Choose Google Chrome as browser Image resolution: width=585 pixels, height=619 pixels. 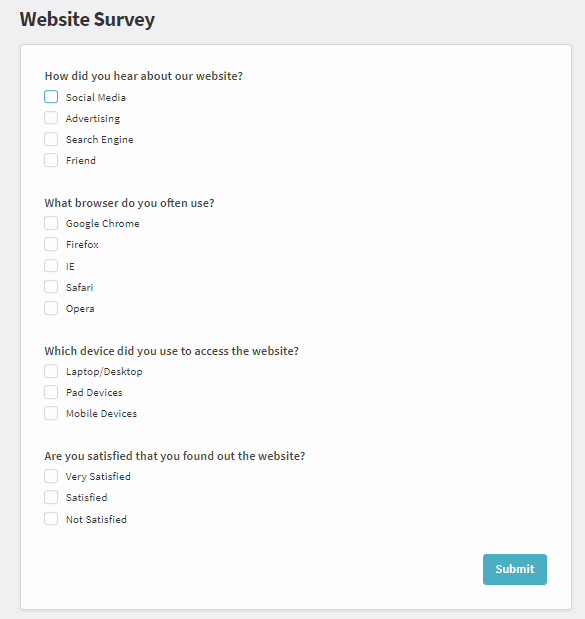51,223
